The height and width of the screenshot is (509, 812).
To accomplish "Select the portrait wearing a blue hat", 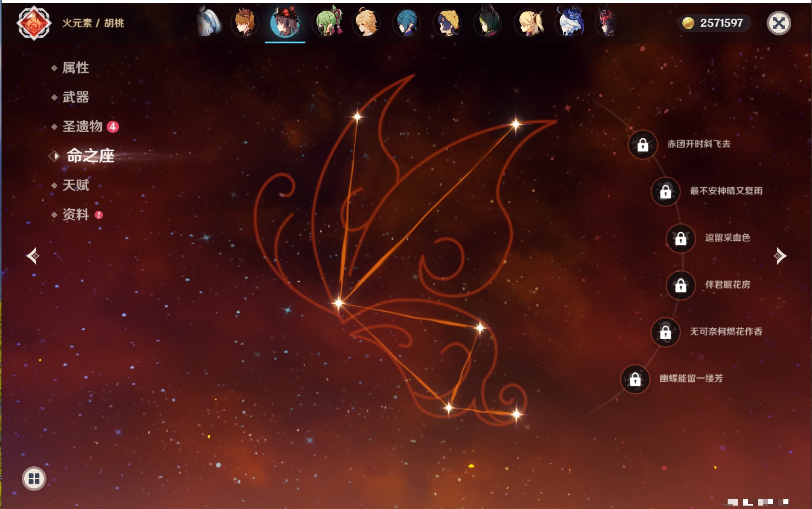I will coord(570,22).
